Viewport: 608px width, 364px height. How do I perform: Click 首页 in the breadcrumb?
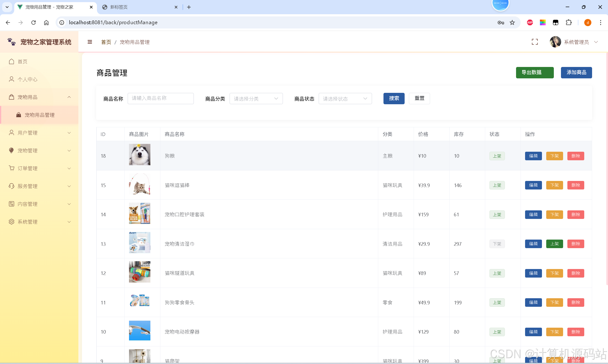[106, 42]
